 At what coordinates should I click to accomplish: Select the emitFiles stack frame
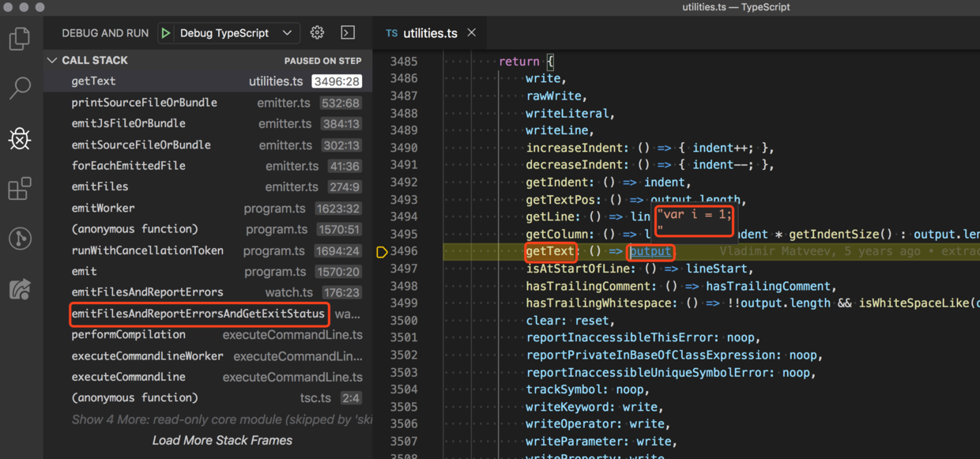pos(208,186)
